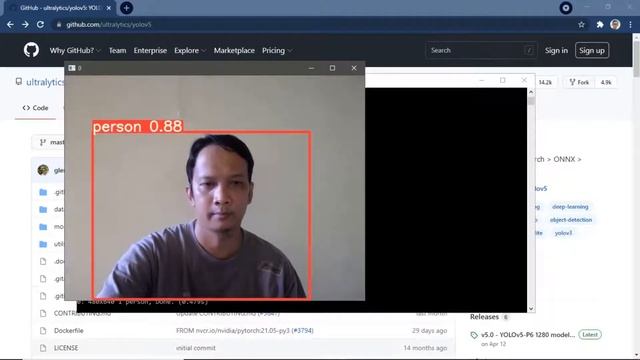Click the initial commit message

click(196, 348)
